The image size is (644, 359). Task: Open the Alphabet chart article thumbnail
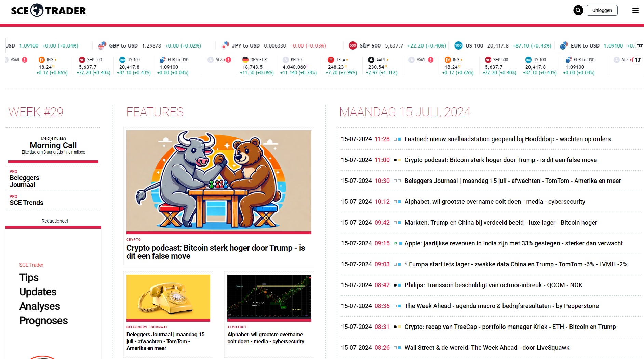pos(269,297)
